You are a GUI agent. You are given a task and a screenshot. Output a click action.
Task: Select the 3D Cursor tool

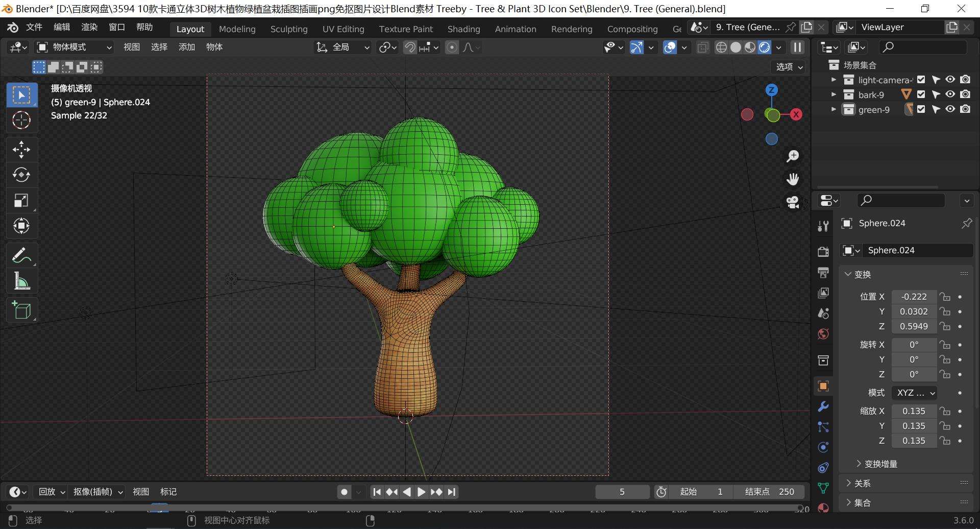coord(21,121)
